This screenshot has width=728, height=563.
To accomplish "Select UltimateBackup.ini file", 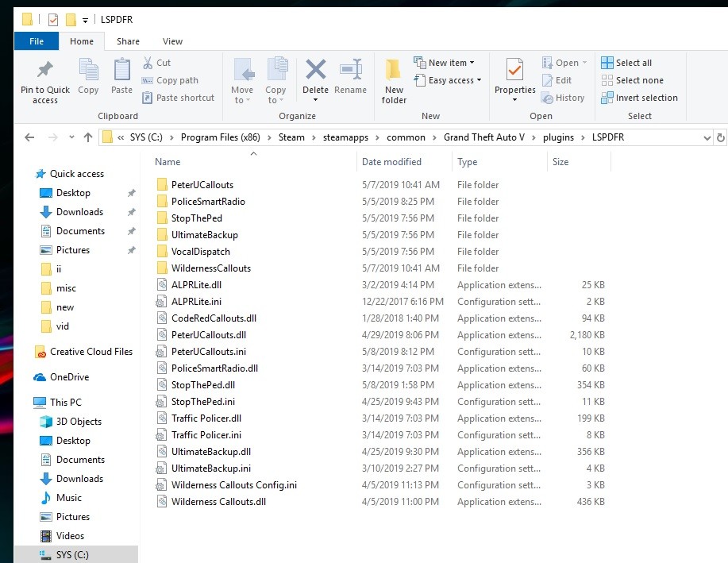I will (211, 469).
